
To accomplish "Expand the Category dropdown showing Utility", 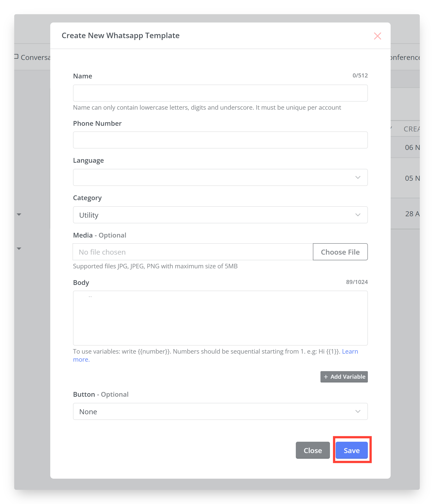I will (x=220, y=215).
